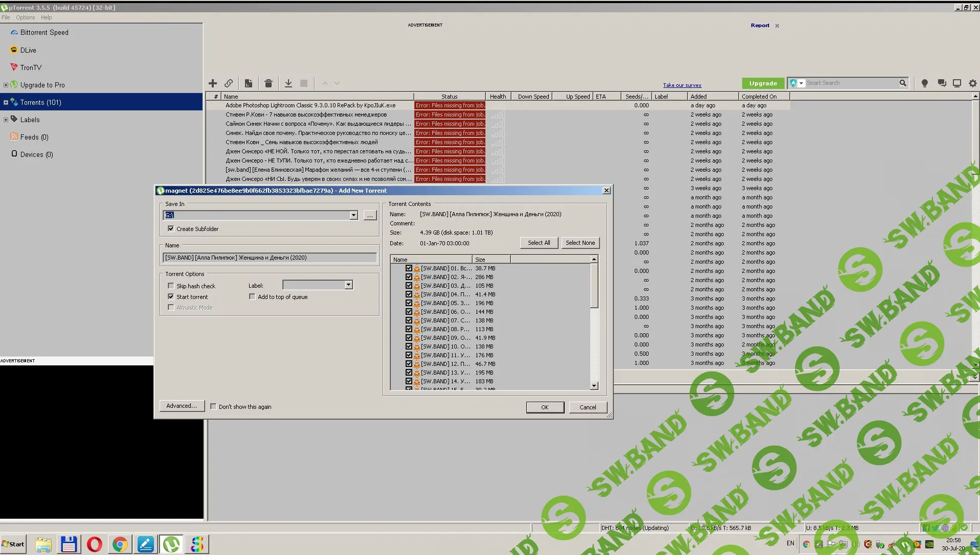Click the torrent Name input field
980x555 pixels.
pyautogui.click(x=270, y=258)
